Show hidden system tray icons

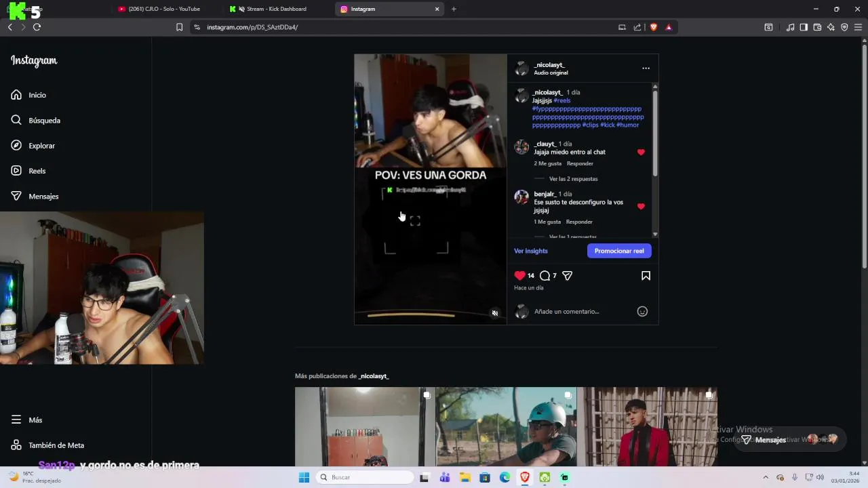click(766, 477)
